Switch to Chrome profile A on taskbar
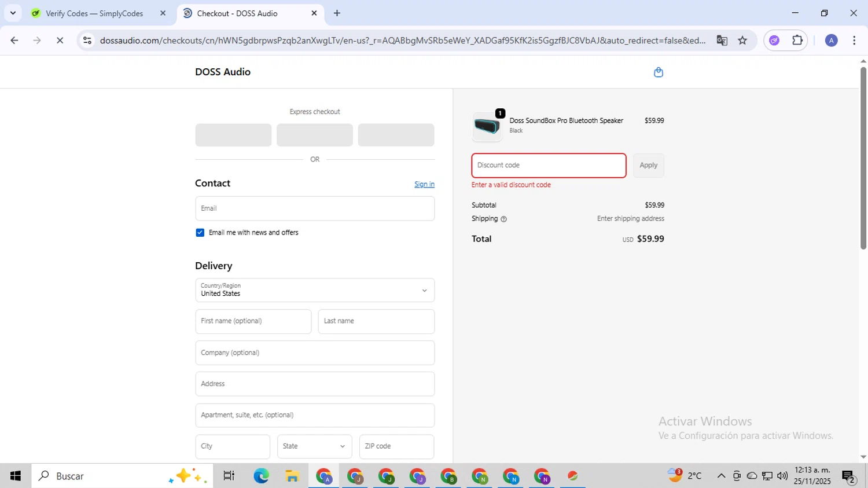 (x=323, y=476)
